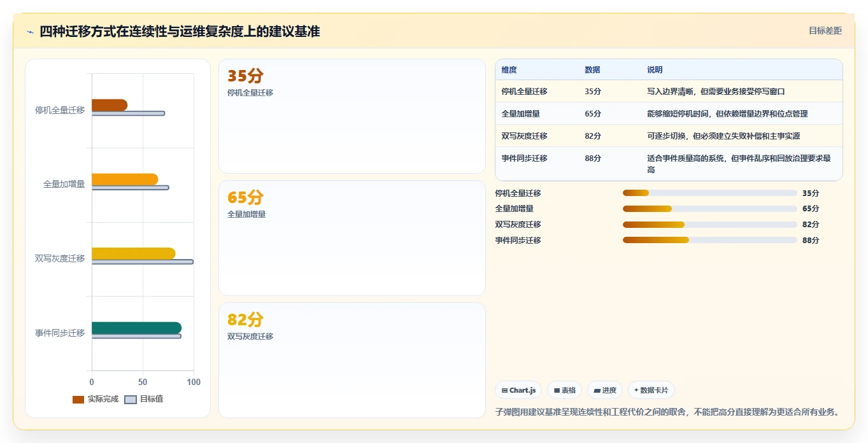Click the 事件同步迁移 chart axis label
Viewport: 868px width, 443px height.
pyautogui.click(x=60, y=333)
